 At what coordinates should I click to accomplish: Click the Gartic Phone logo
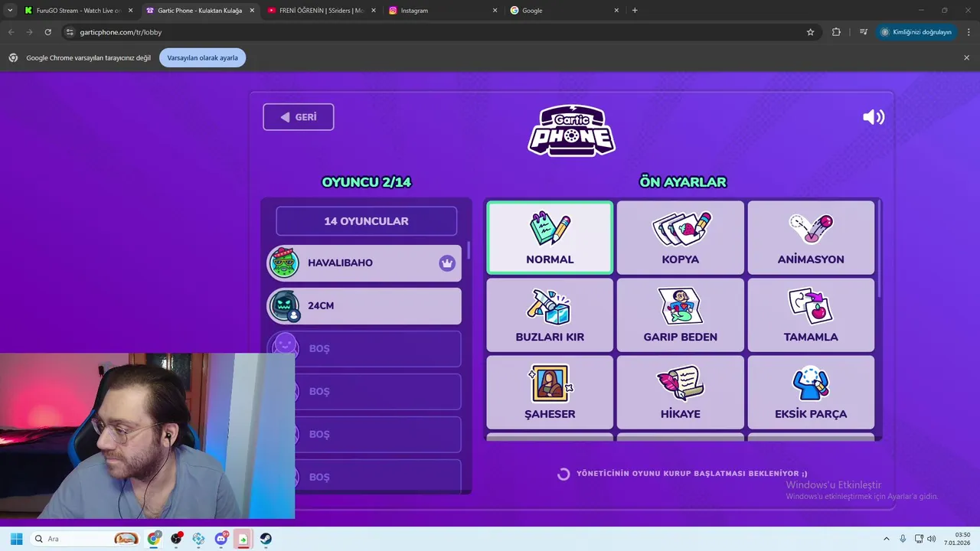[x=572, y=130]
